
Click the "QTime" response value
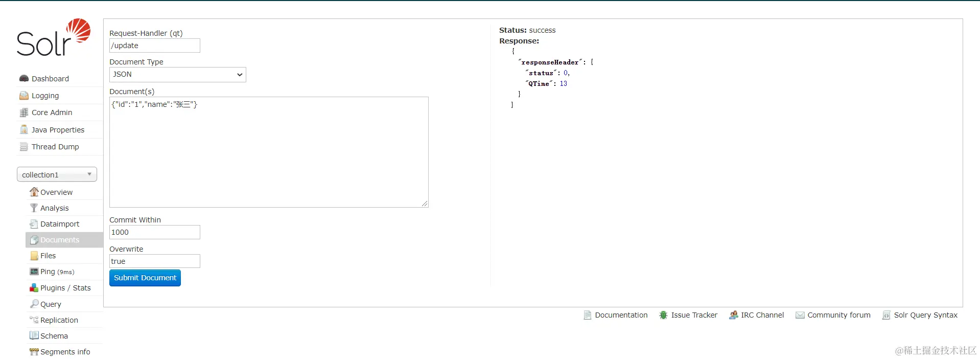click(x=563, y=83)
